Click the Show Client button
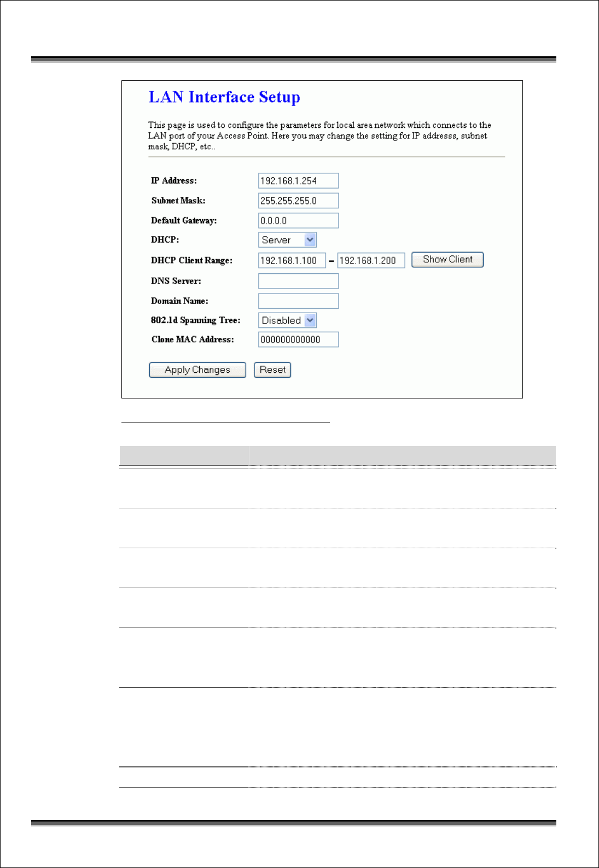The image size is (599, 868). (447, 260)
